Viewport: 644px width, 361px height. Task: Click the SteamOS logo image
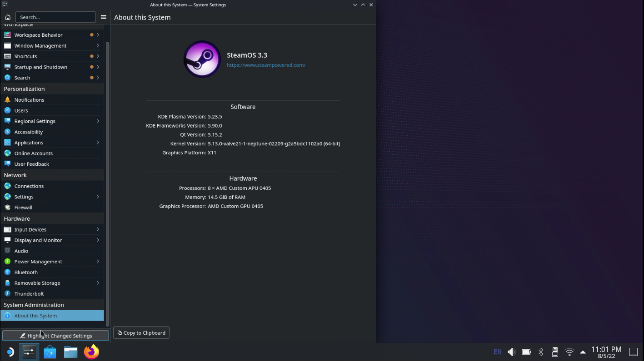coord(202,59)
